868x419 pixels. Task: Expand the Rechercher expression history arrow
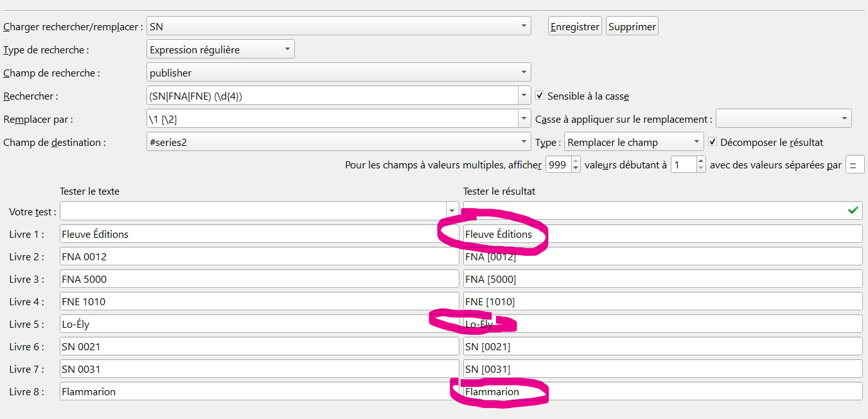[x=525, y=96]
